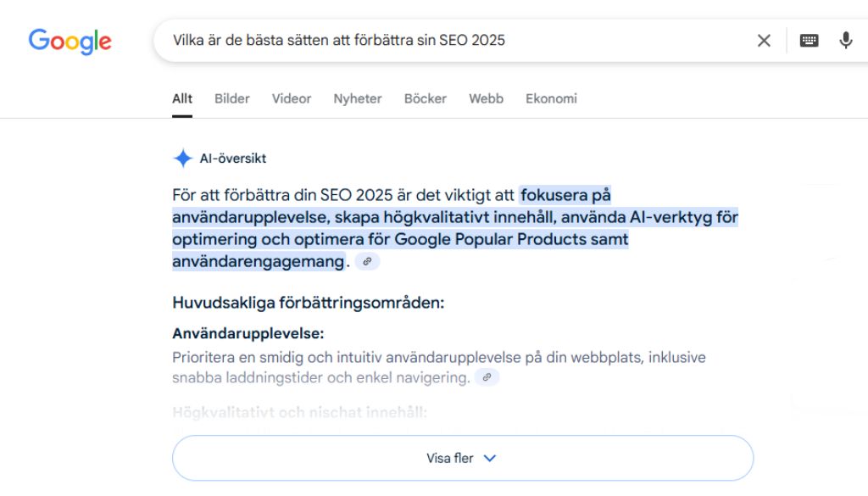Click the Google logo
Screen dimensions: 868x496
[70, 41]
